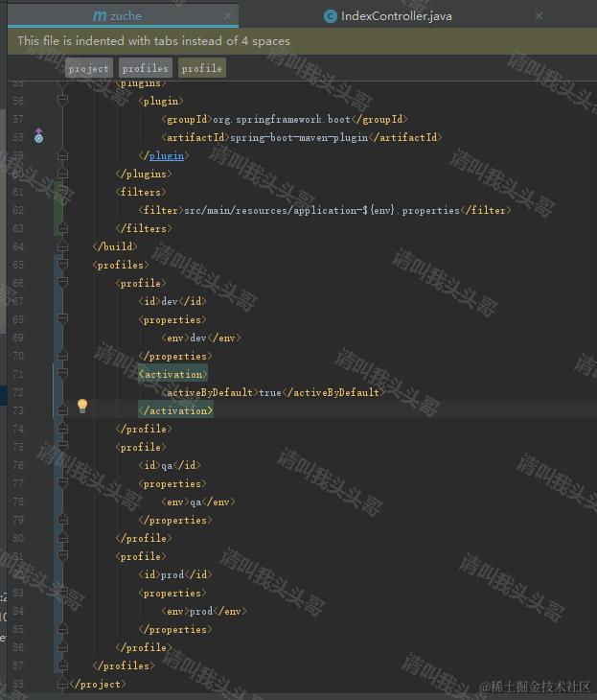Click the activeByDefault true line

point(272,392)
